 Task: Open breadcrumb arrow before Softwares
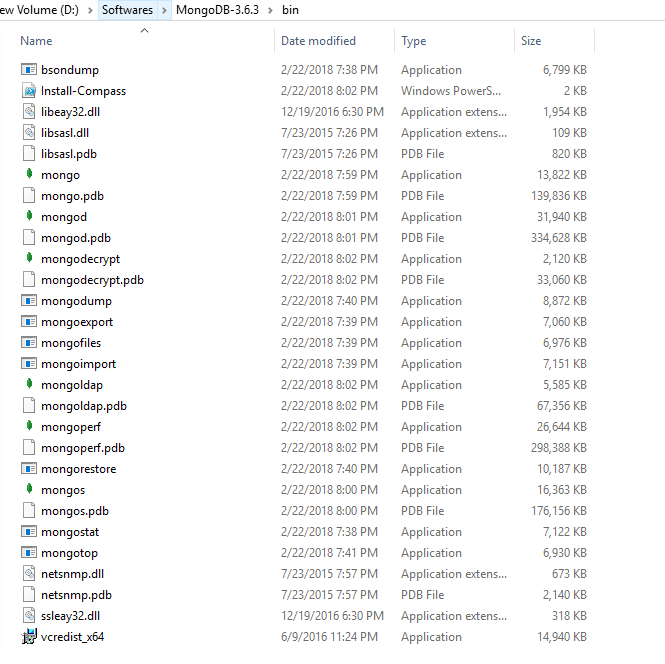coord(91,10)
